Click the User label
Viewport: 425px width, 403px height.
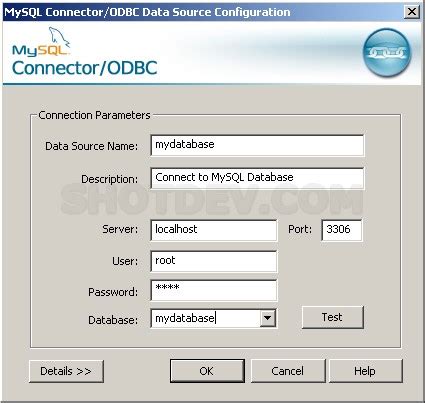[x=125, y=261]
